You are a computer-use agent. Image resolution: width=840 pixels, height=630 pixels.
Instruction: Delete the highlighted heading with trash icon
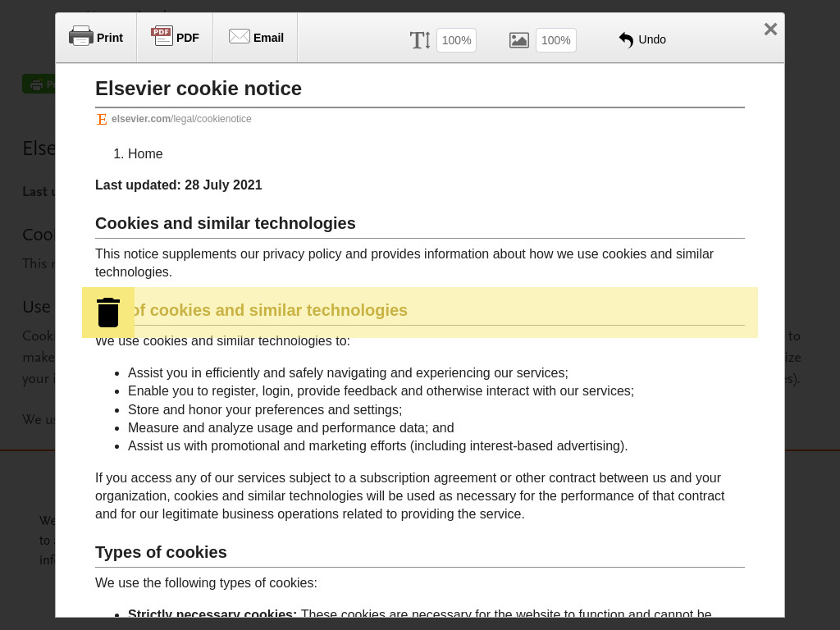click(108, 313)
